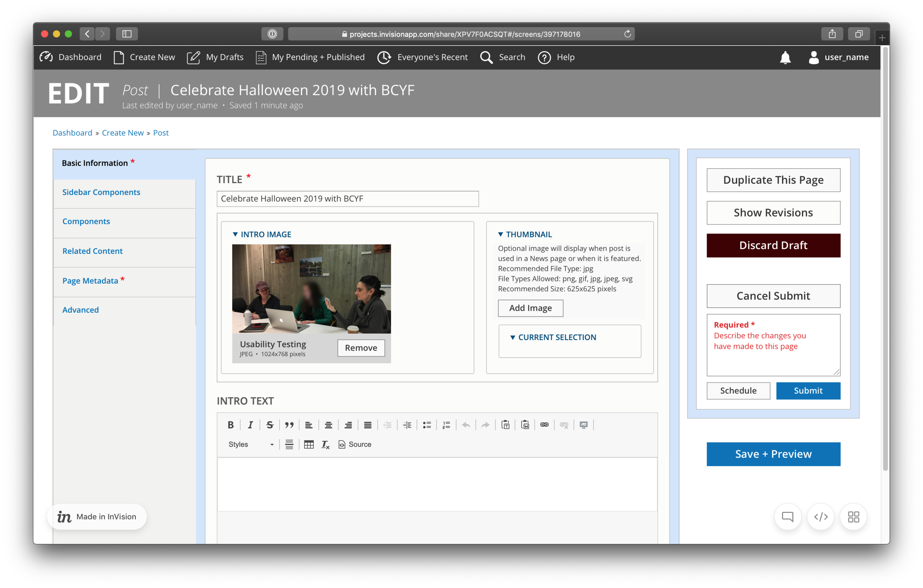
Task: Apply italic formatting to intro text
Action: click(250, 425)
